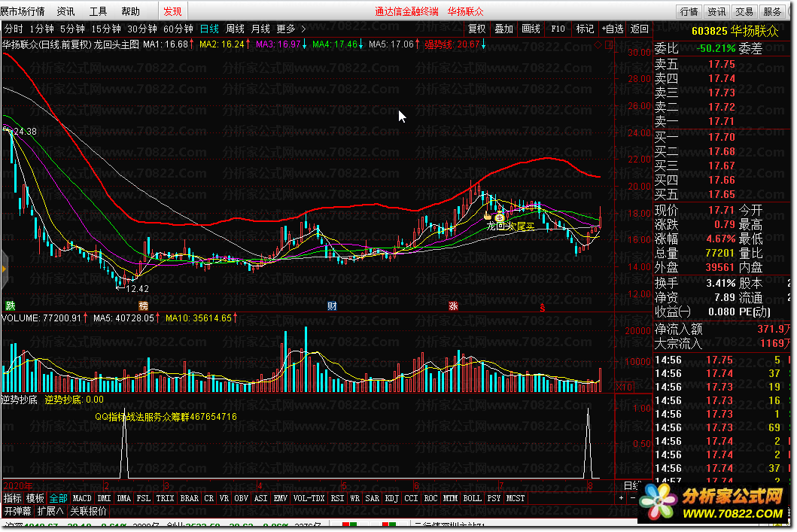Click the 买一 17.70 quote row
Screen dimensions: 797x532
coord(722,137)
